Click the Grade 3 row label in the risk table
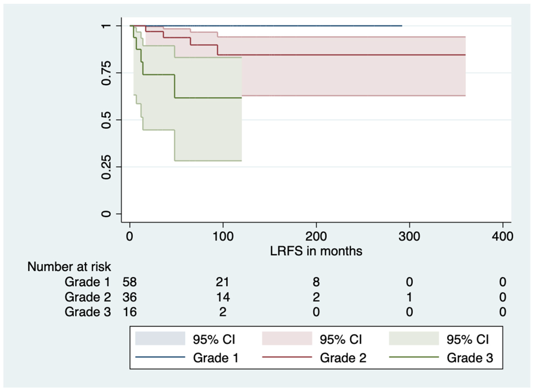The image size is (534, 392). pyautogui.click(x=88, y=312)
